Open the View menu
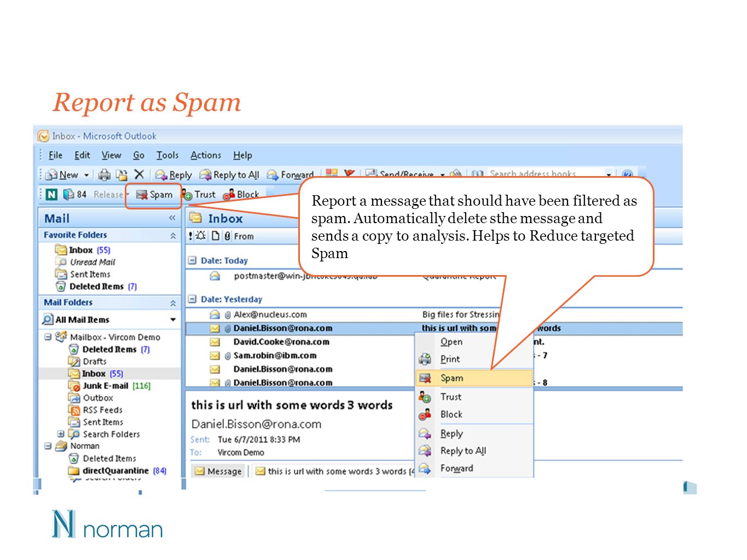Image resolution: width=747 pixels, height=560 pixels. click(111, 155)
